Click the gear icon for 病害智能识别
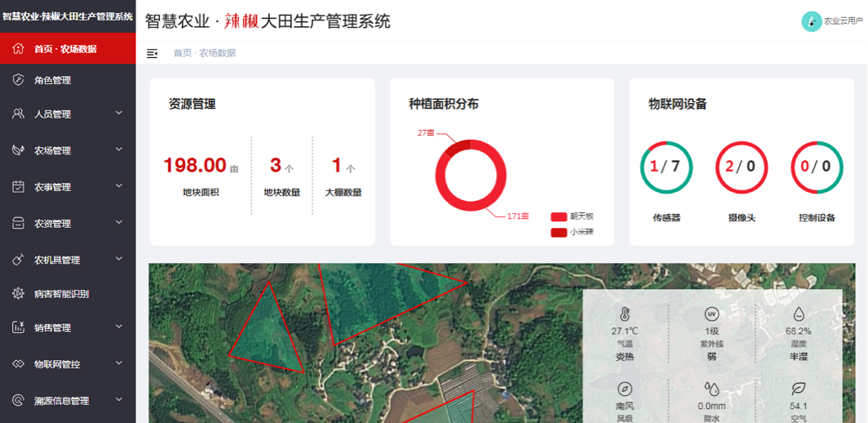Viewport: 868px width, 423px height. pos(18,294)
